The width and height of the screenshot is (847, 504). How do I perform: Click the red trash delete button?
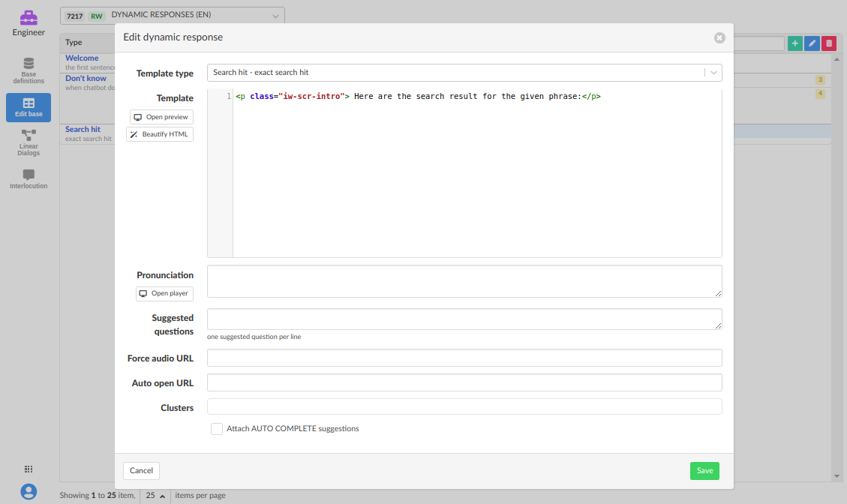tap(829, 43)
